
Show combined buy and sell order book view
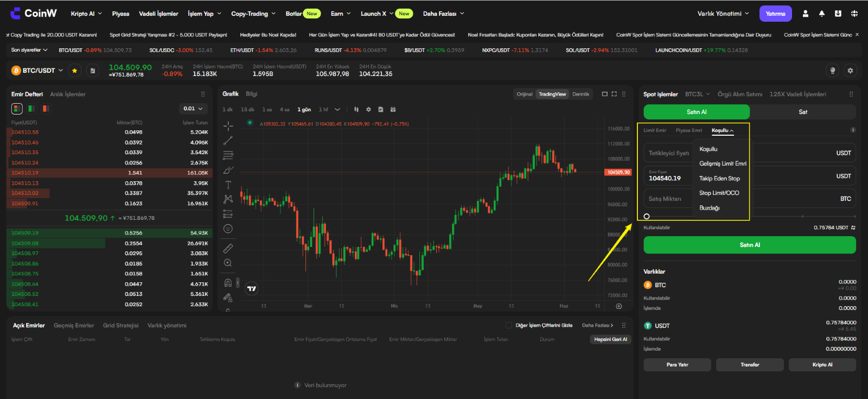tap(17, 109)
